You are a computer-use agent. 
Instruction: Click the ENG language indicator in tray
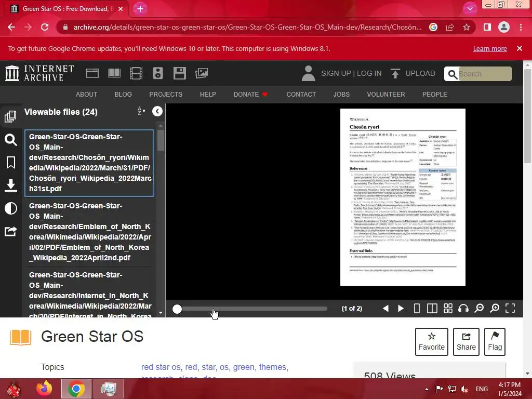(482, 389)
